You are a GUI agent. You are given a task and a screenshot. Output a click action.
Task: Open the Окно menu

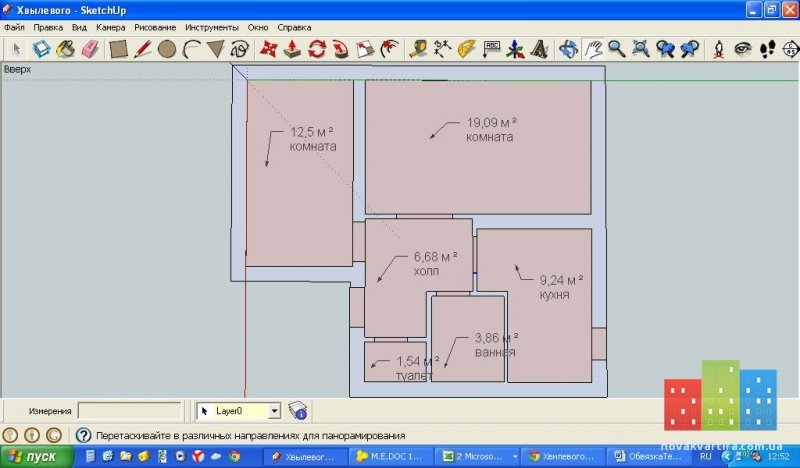[x=258, y=28]
